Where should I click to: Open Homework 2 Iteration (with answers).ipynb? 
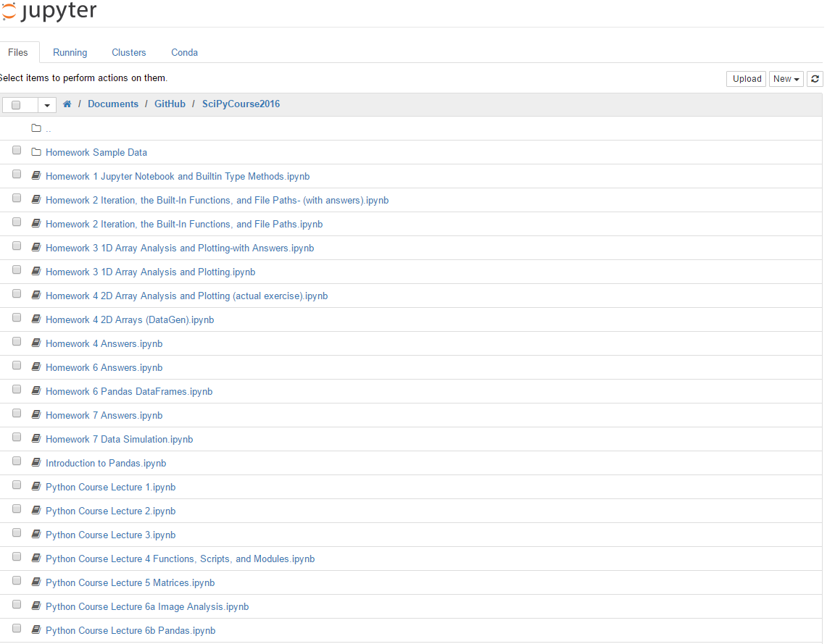tap(217, 201)
